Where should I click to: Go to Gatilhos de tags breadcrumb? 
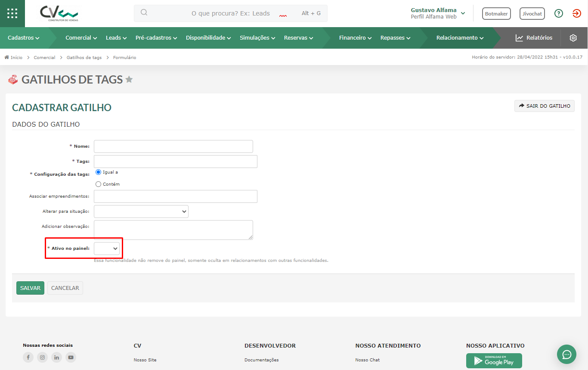coord(84,57)
